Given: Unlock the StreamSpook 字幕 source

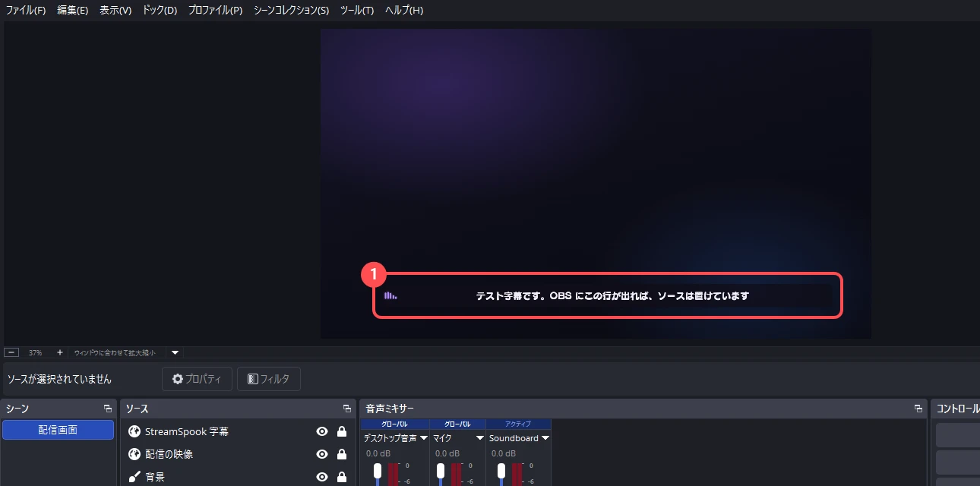Looking at the screenshot, I should tap(342, 431).
